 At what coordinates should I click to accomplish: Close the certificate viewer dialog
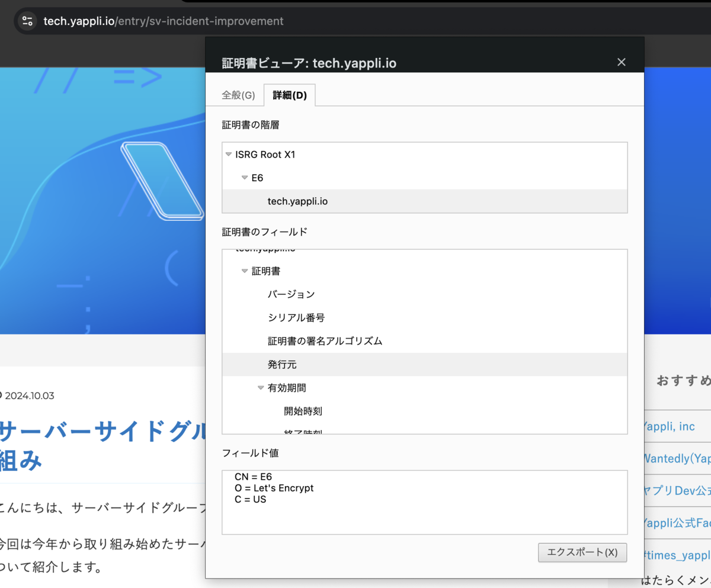[x=621, y=62]
